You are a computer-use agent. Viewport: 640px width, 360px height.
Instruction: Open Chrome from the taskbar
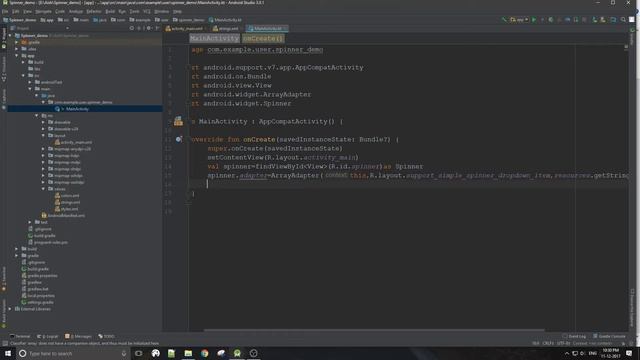pos(204,353)
